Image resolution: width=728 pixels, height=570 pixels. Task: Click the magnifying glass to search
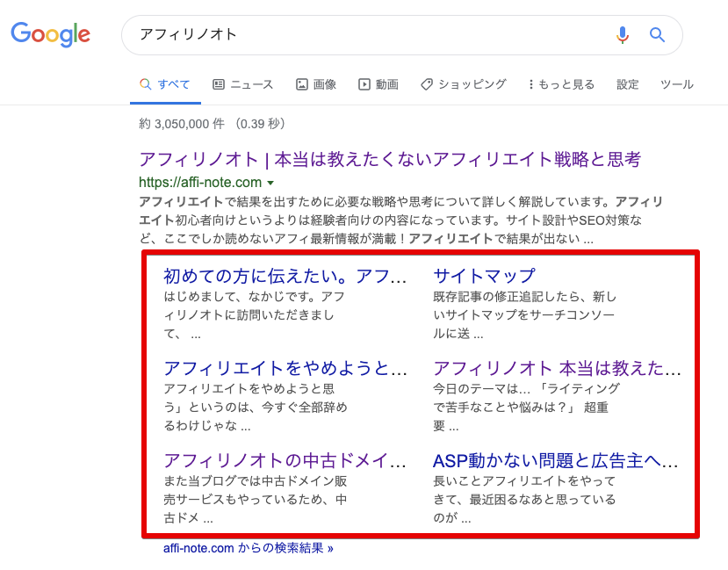(657, 35)
